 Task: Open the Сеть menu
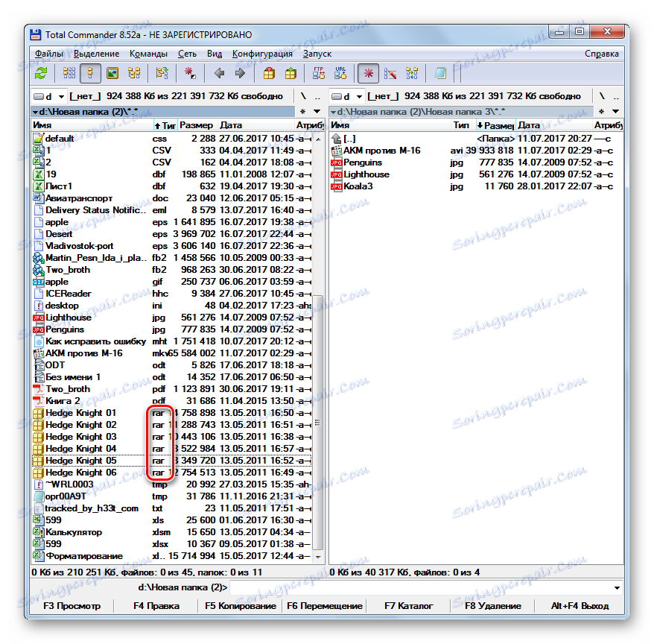(x=187, y=54)
